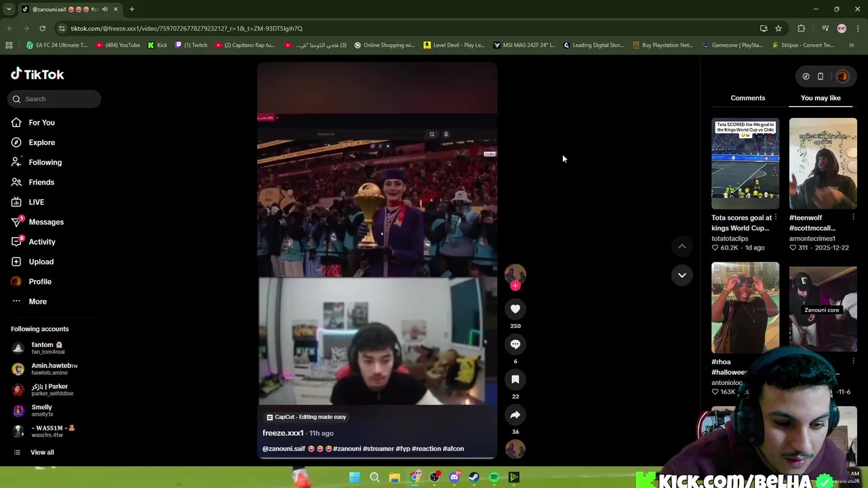Show more bookmarks chevron
The height and width of the screenshot is (488, 868).
tap(852, 45)
